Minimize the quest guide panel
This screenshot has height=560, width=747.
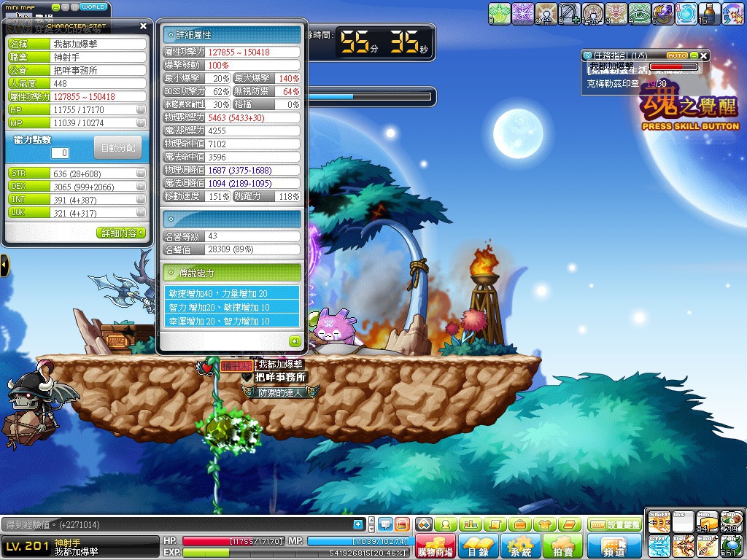[694, 55]
